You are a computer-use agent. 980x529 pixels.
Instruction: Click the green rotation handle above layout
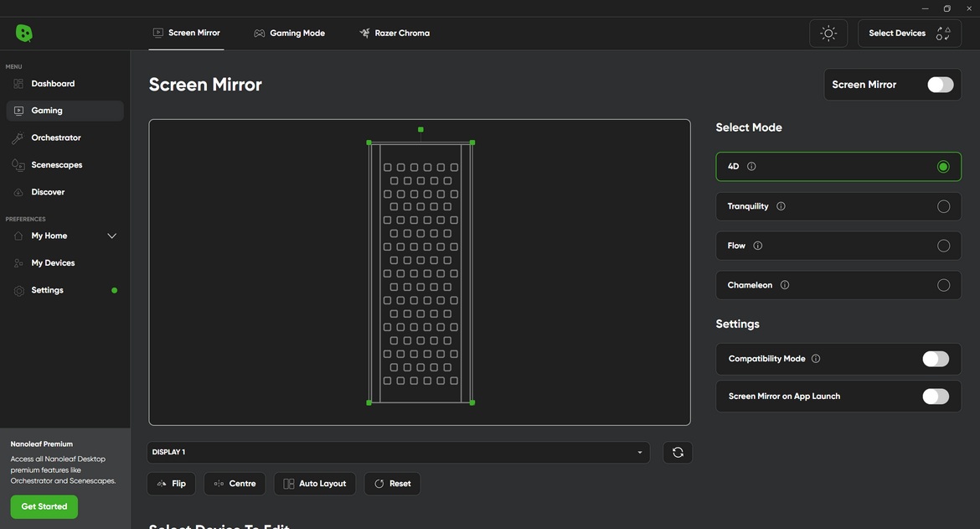click(420, 129)
